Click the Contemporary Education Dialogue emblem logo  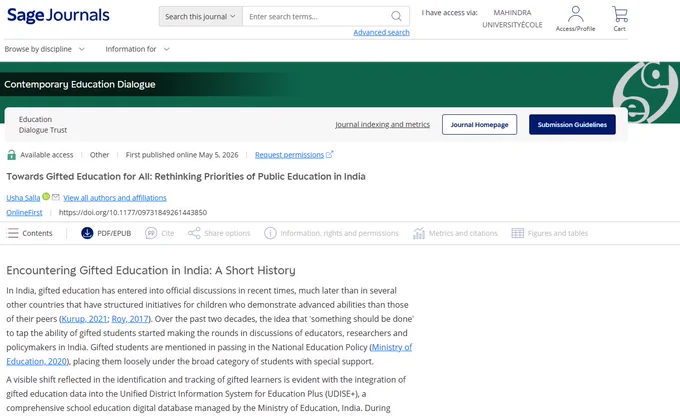(646, 92)
